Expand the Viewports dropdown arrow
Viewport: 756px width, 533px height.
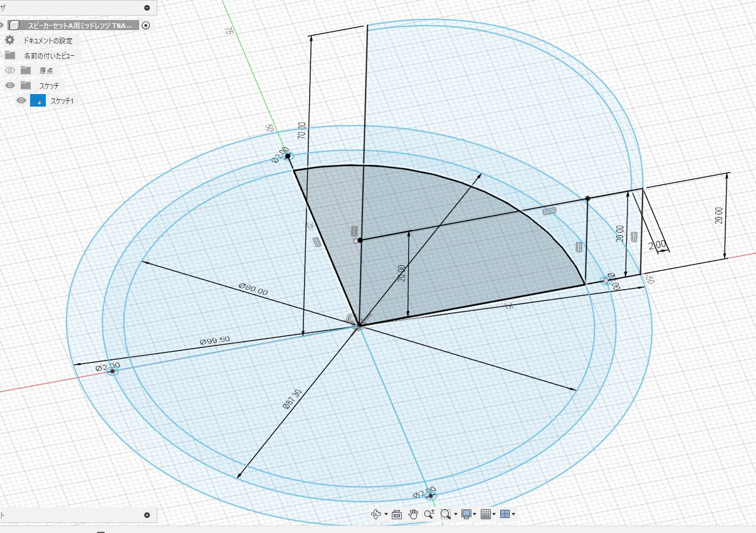coord(513,515)
